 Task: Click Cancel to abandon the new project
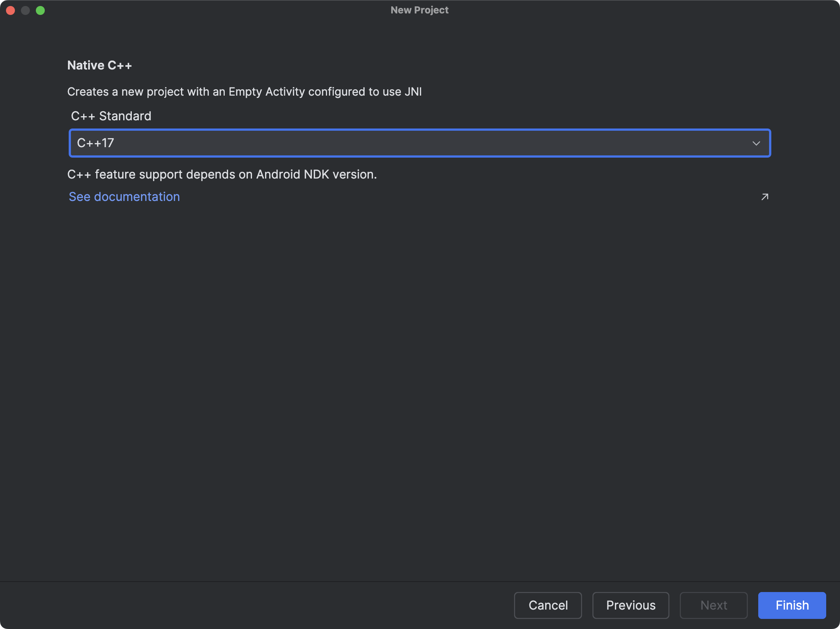pyautogui.click(x=548, y=605)
